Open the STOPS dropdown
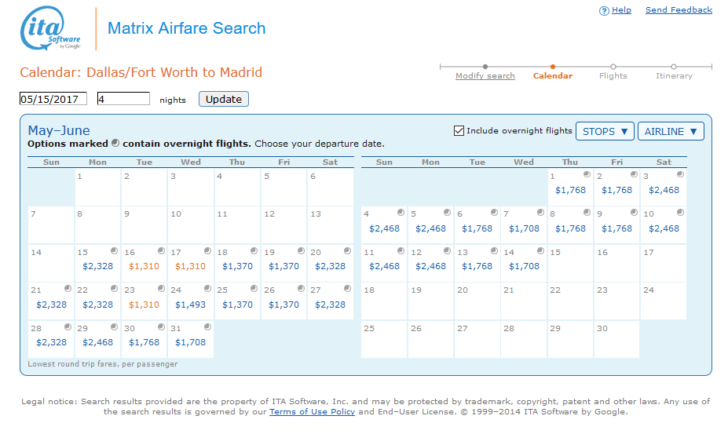This screenshot has height=445, width=728. click(x=605, y=131)
